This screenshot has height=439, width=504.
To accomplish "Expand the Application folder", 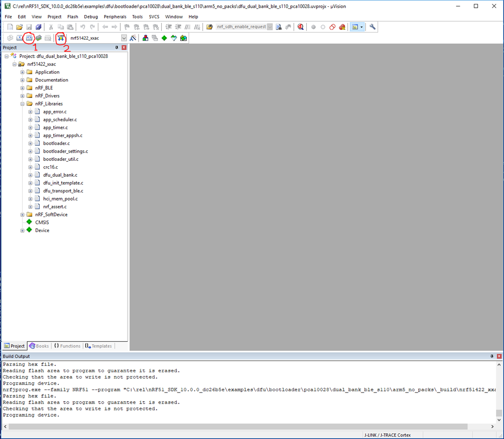I will (22, 72).
